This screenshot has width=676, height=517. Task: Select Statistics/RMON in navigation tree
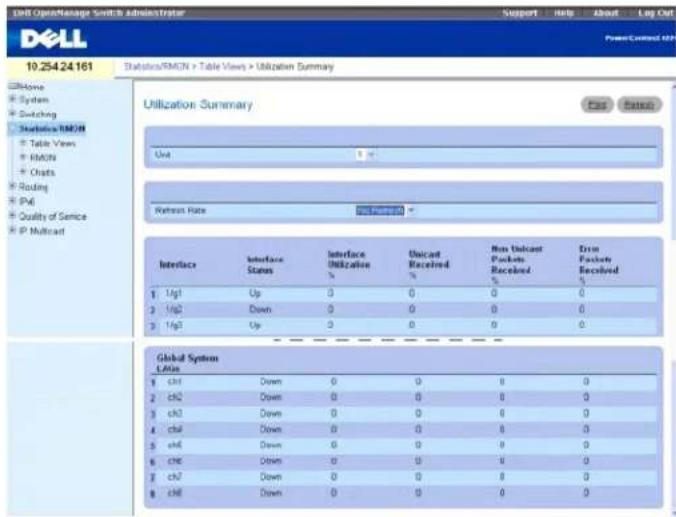coord(52,128)
